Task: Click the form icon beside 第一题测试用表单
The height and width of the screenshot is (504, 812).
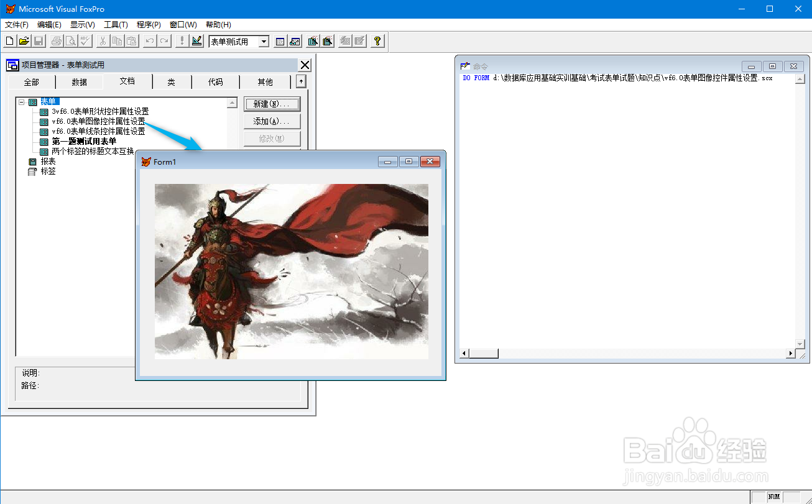Action: pyautogui.click(x=44, y=142)
